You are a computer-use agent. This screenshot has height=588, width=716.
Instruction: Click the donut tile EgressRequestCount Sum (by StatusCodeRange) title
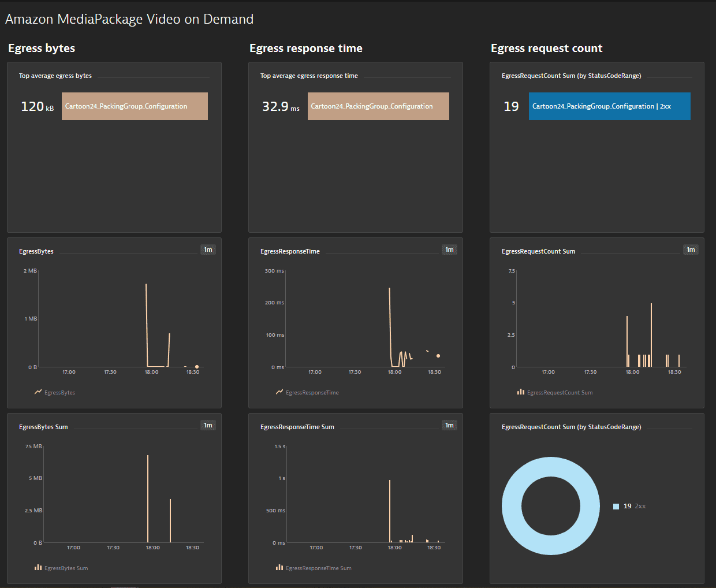572,427
